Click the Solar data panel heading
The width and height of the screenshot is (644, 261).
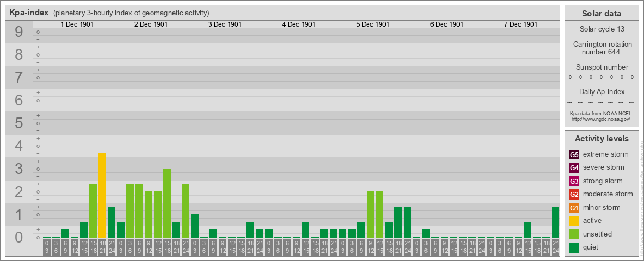[601, 14]
